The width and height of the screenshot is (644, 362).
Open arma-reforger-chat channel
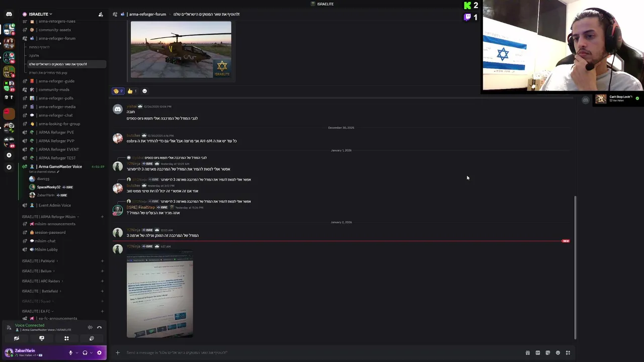[x=55, y=115]
